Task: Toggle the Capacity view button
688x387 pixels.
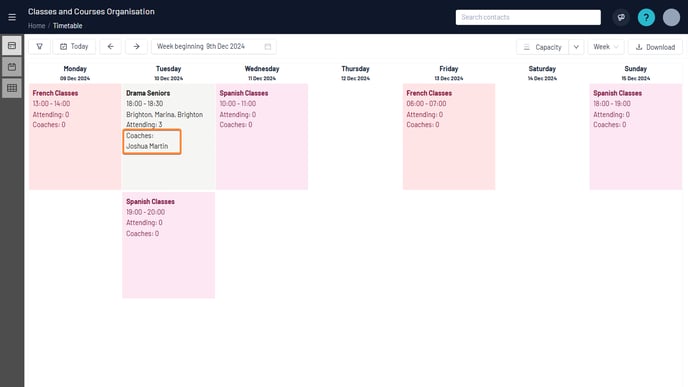Action: [543, 47]
